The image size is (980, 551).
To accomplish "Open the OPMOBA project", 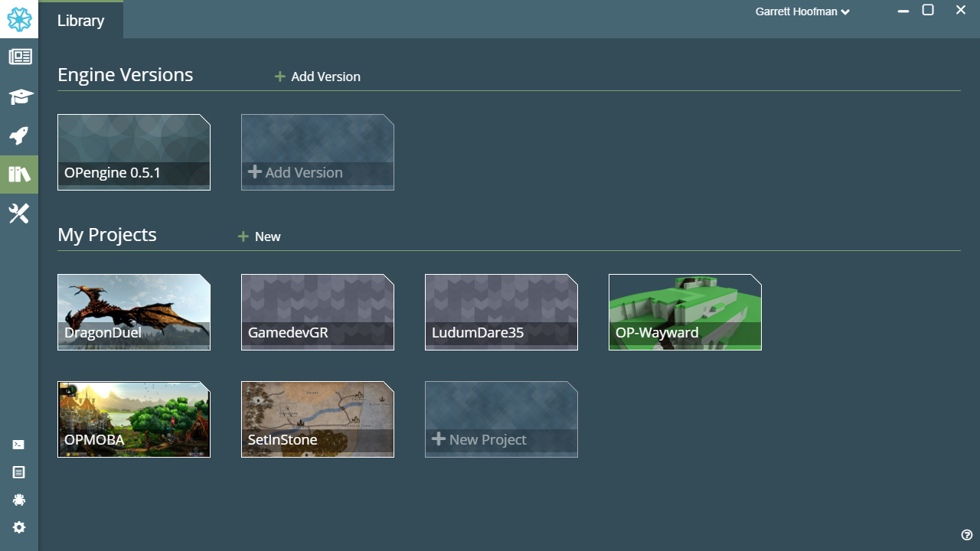I will 134,419.
